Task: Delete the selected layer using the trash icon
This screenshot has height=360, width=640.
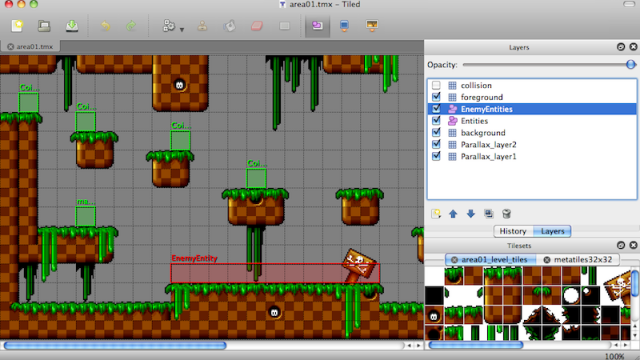Action: [x=507, y=214]
